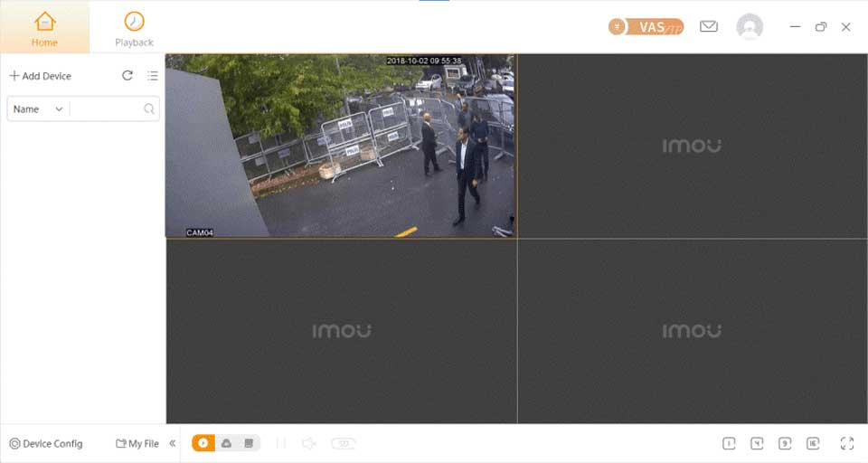The image size is (868, 463).
Task: Collapse the left device panel
Action: pos(173,443)
